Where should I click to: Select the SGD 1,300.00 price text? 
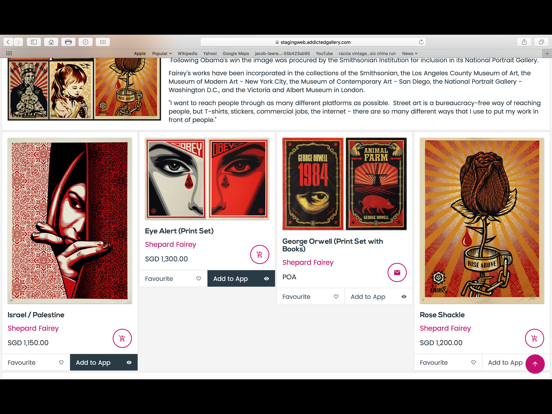[x=167, y=259]
